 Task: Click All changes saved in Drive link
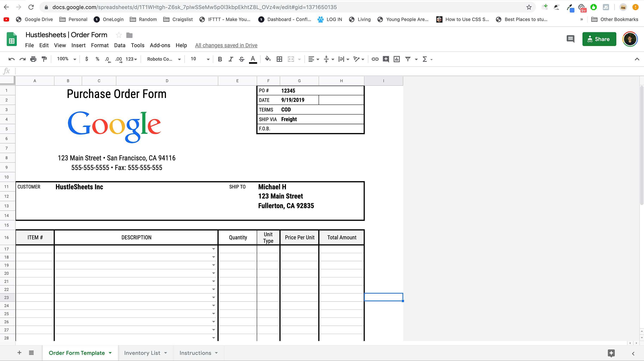tap(226, 45)
